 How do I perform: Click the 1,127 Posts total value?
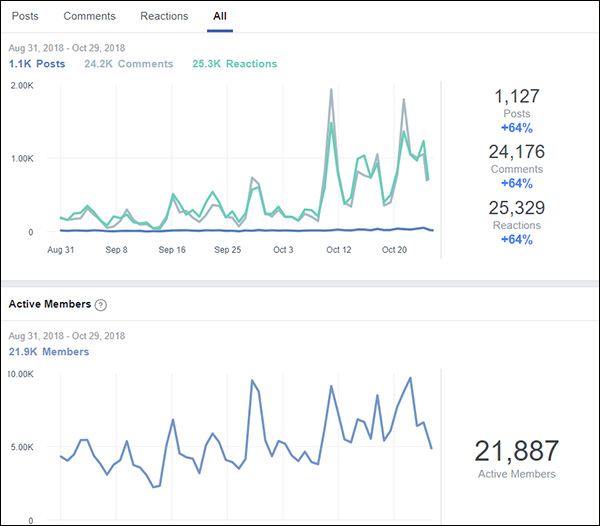pos(517,96)
